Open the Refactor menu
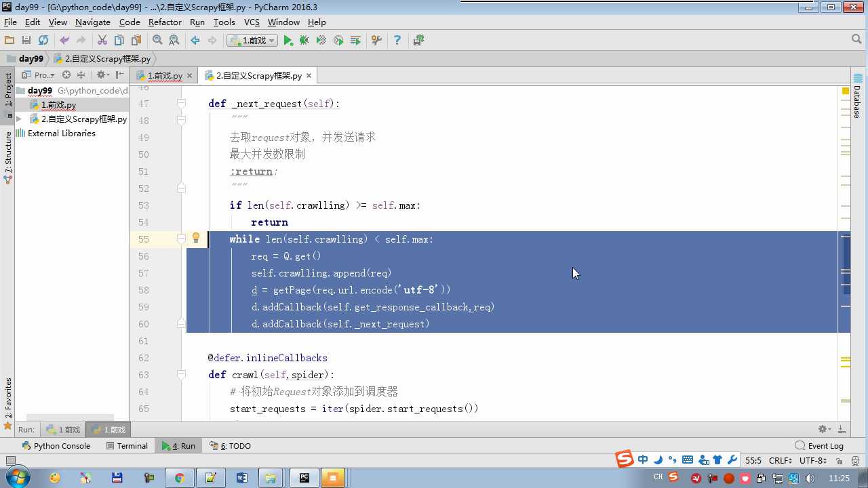The image size is (868, 488). (x=165, y=22)
